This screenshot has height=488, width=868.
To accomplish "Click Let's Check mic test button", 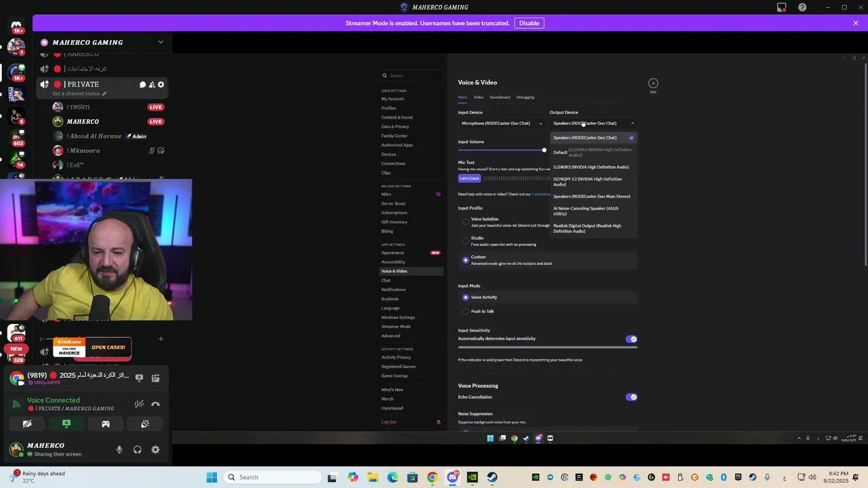I will pyautogui.click(x=469, y=178).
